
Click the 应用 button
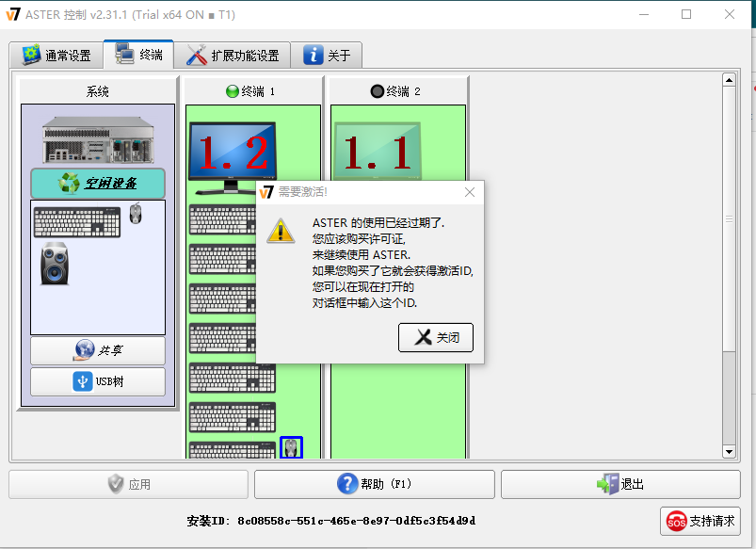coord(128,484)
